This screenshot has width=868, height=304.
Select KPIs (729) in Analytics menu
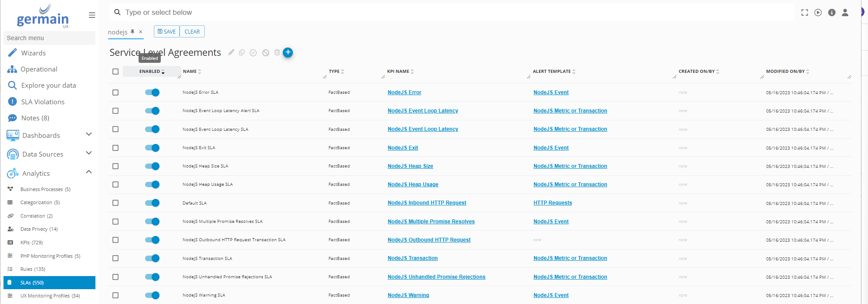(31, 243)
